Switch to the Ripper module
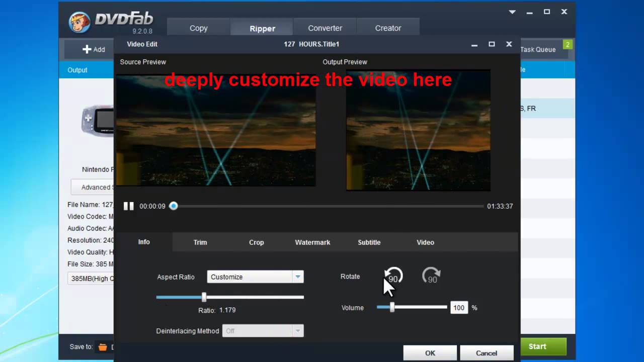The height and width of the screenshot is (362, 644). [x=262, y=28]
